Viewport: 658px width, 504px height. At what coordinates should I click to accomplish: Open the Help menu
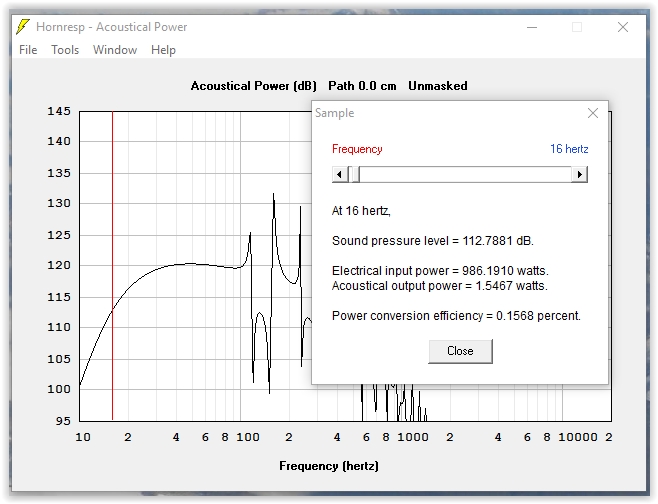point(163,50)
